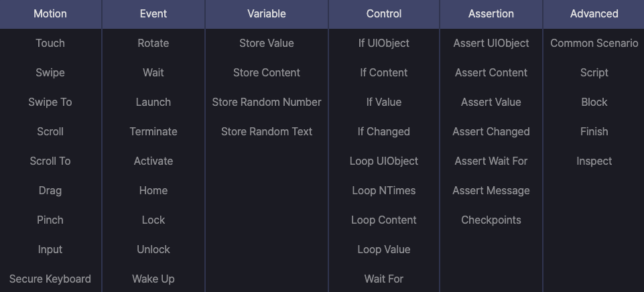644x292 pixels.
Task: Click the Wake Up event
Action: 153,279
